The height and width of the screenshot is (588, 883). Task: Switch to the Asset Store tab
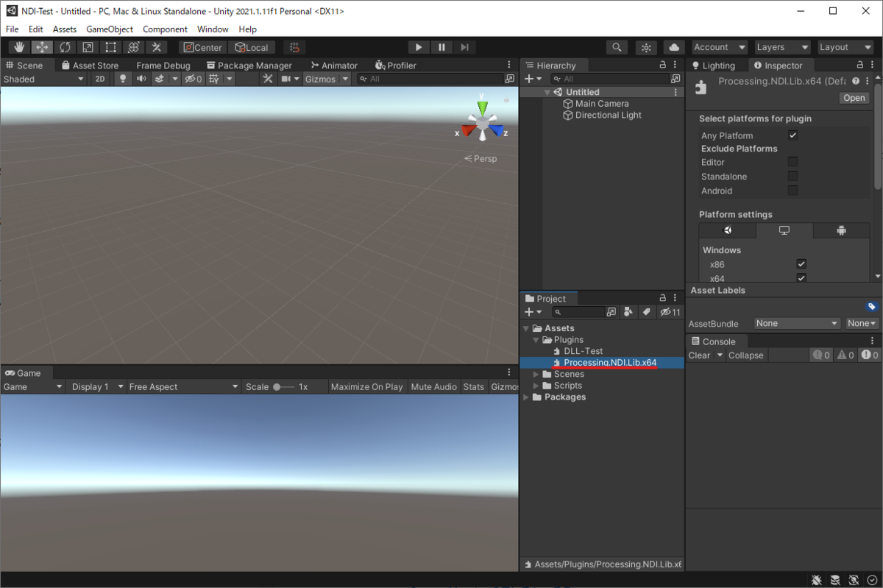coord(90,65)
